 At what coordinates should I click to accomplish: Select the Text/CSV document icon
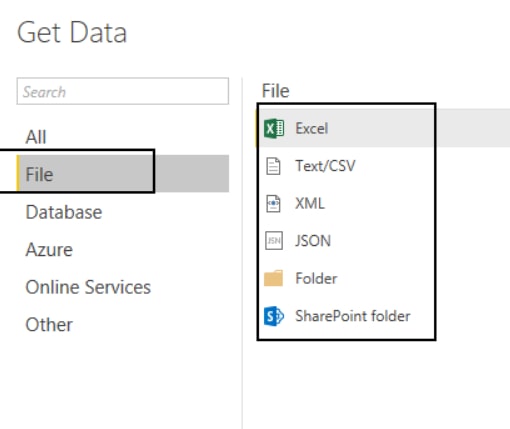click(273, 166)
